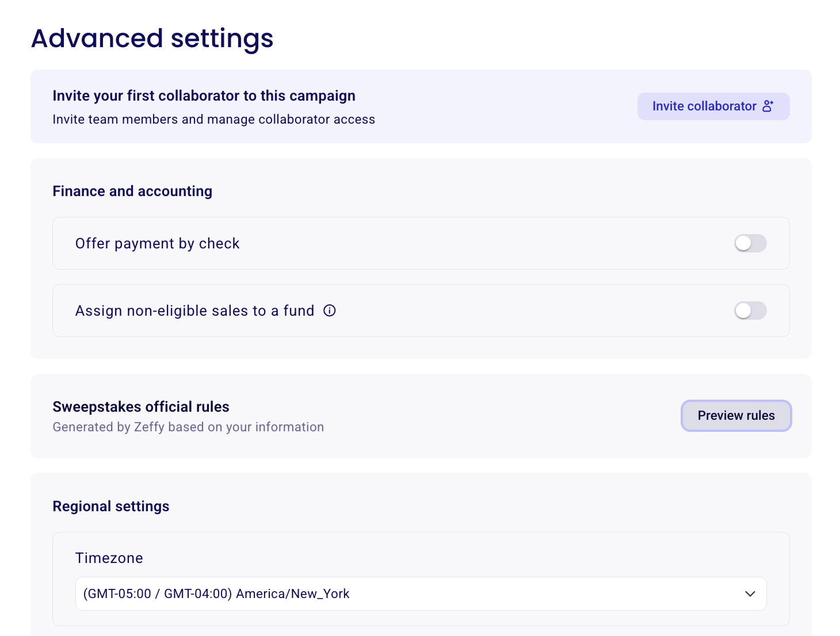Image resolution: width=840 pixels, height=636 pixels.
Task: Click the 'Assign non-eligible sales to a fund' label
Action: point(194,311)
